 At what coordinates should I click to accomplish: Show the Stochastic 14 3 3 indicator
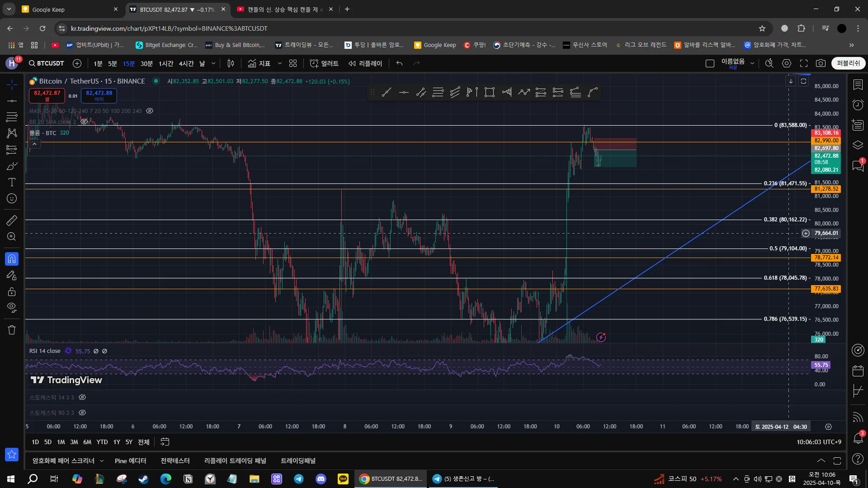point(82,397)
